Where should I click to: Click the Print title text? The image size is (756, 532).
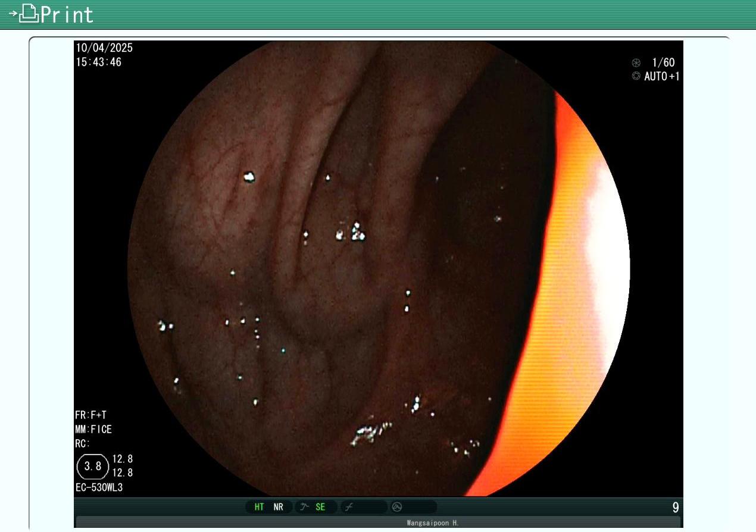point(67,14)
